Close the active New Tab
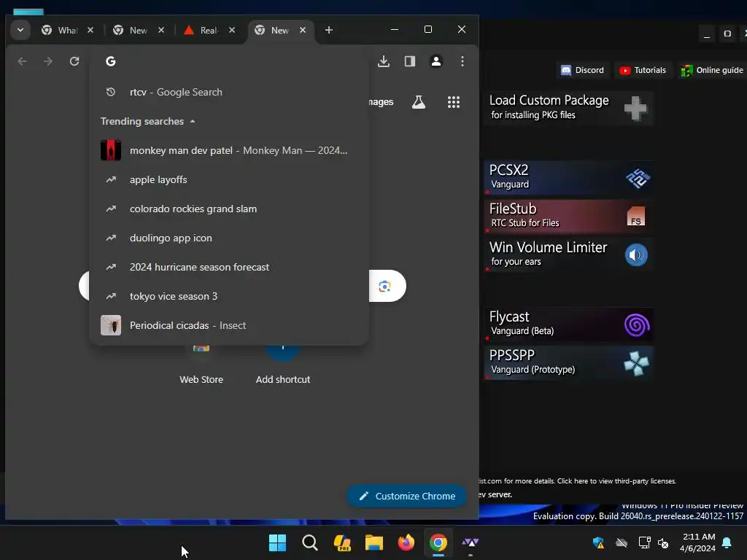 pos(303,30)
